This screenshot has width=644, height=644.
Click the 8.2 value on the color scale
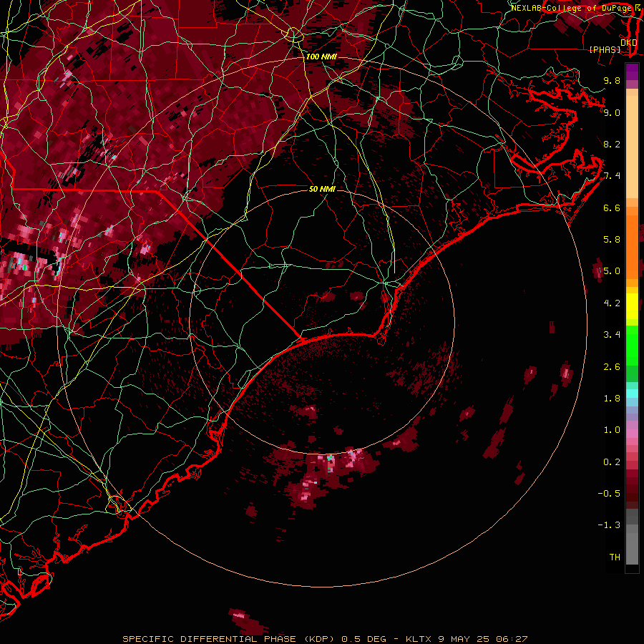(612, 144)
